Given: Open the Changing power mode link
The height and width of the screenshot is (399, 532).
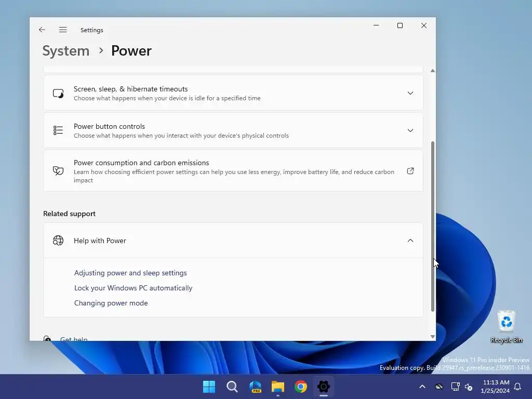Looking at the screenshot, I should 111,303.
